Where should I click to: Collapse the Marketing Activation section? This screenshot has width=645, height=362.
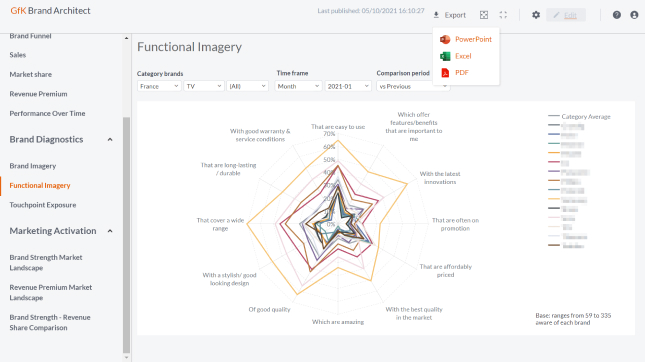110,231
